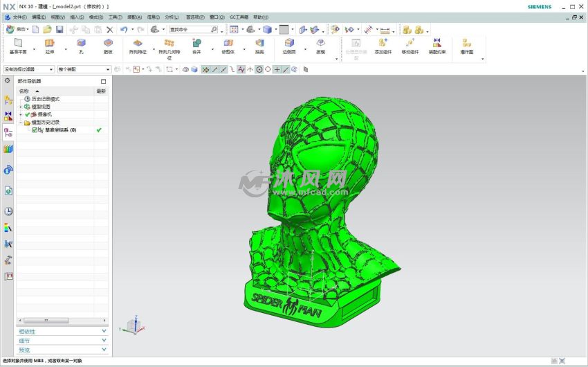Click the Save icon in the toolbar
Image resolution: width=588 pixels, height=367 pixels.
coord(59,30)
